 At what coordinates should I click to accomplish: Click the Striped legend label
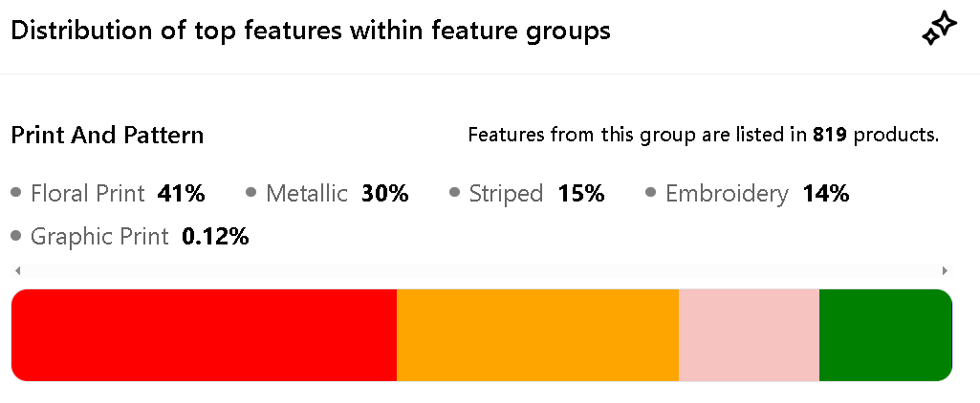pyautogui.click(x=506, y=194)
